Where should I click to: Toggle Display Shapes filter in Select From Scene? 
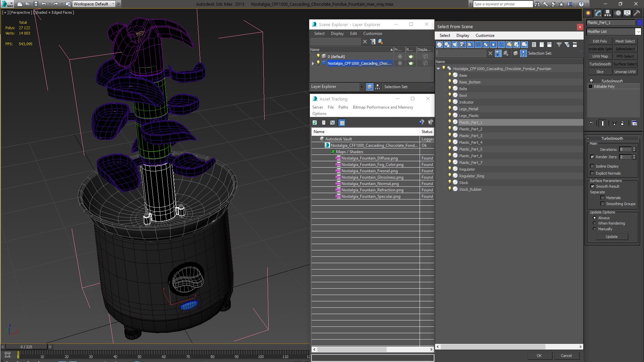point(447,45)
